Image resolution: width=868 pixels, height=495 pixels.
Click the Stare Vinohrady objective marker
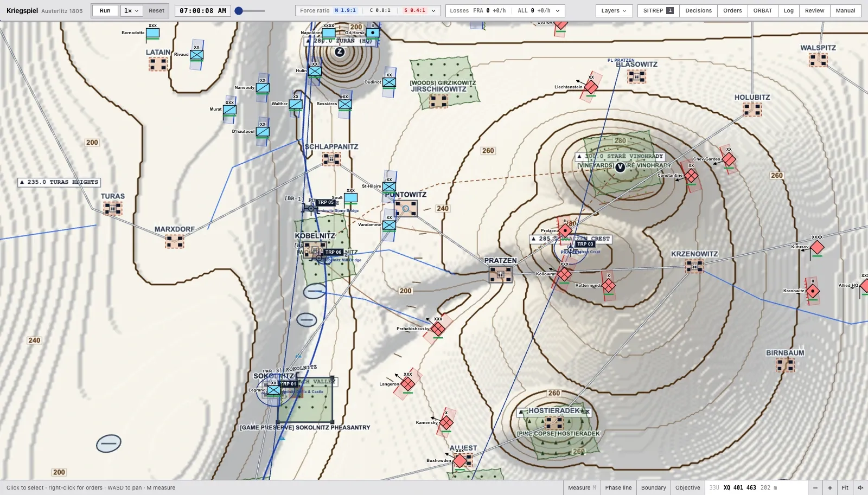tap(620, 167)
